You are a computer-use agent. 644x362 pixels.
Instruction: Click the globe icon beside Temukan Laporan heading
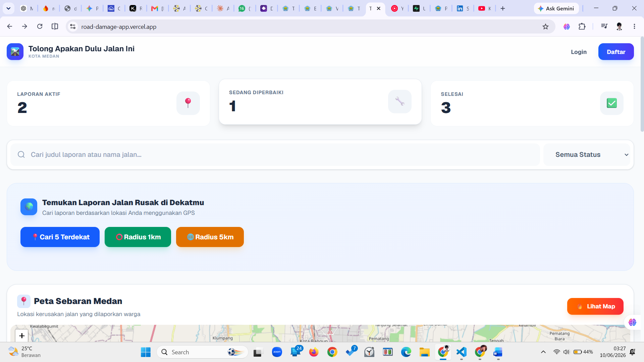point(29,207)
